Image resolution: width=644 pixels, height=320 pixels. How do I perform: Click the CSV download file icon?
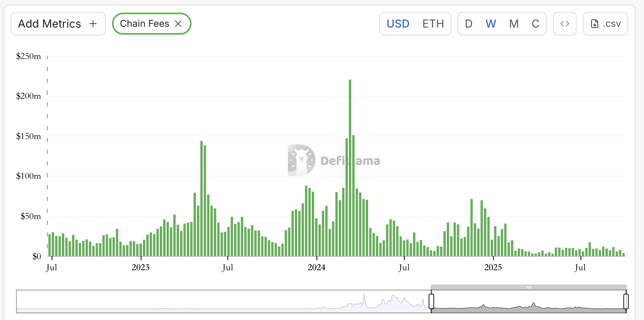point(594,24)
